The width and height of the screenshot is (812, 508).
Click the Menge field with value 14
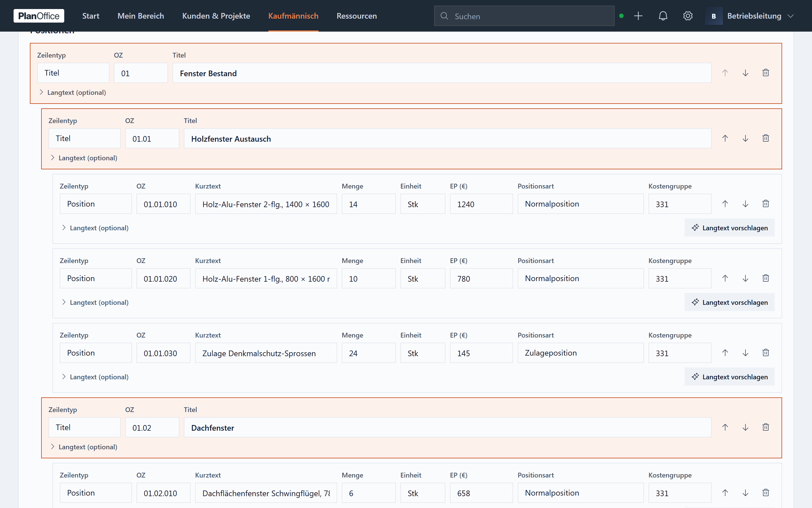(369, 204)
